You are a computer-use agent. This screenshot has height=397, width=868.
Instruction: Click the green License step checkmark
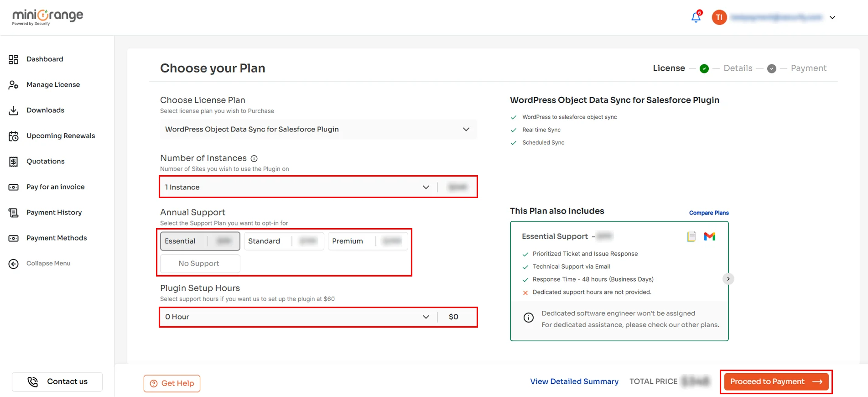[x=704, y=68]
